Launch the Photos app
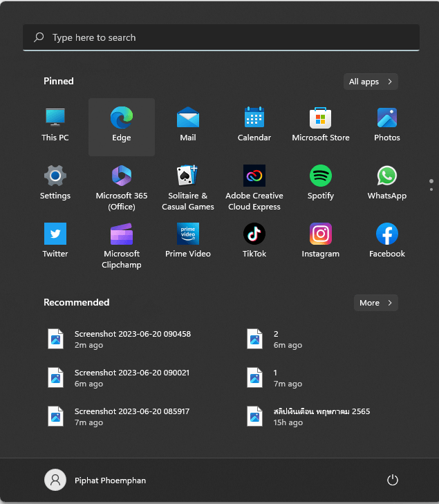 387,118
